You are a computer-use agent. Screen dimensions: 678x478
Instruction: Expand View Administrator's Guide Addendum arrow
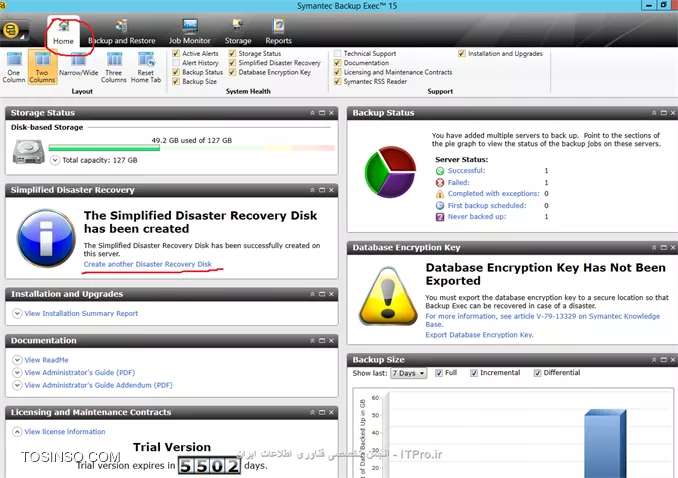click(x=17, y=385)
